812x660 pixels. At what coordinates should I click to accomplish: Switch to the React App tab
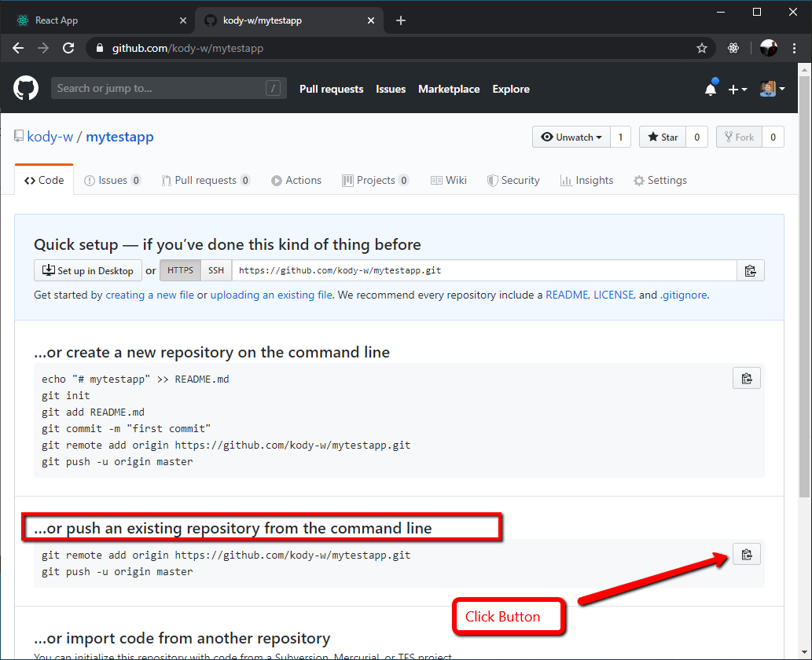(98, 20)
